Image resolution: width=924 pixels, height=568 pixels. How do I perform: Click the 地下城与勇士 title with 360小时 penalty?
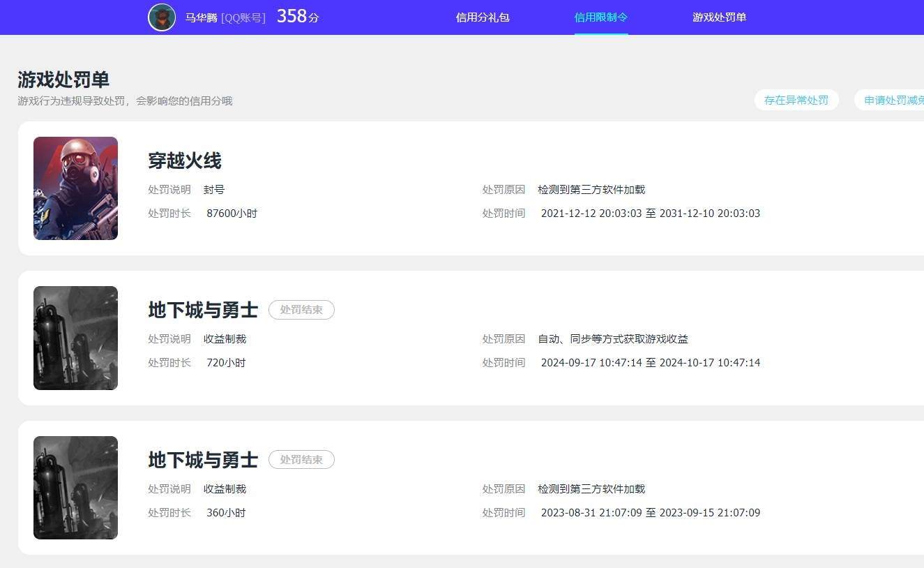203,460
